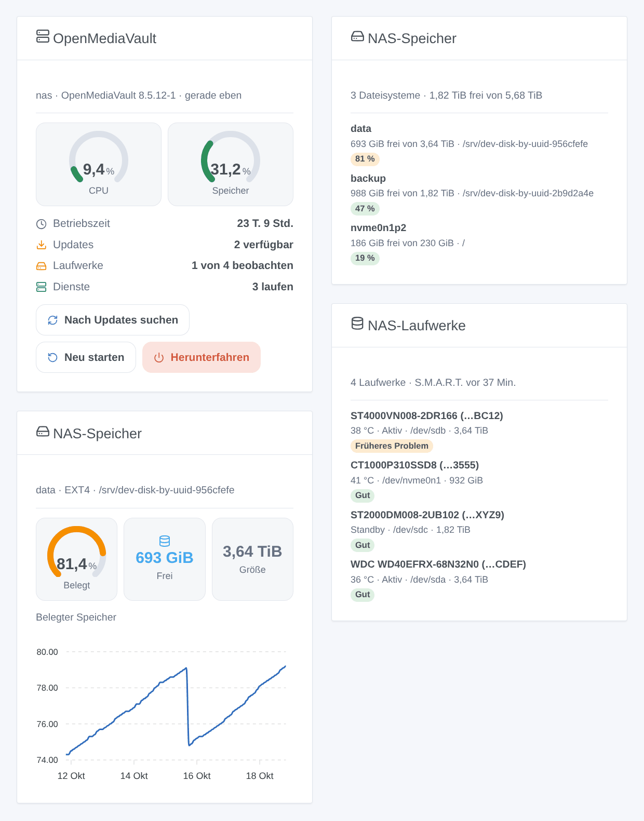Click the 41 °C /dev/nvme0n1 details
Screen dimensions: 644x821
[x=417, y=480]
